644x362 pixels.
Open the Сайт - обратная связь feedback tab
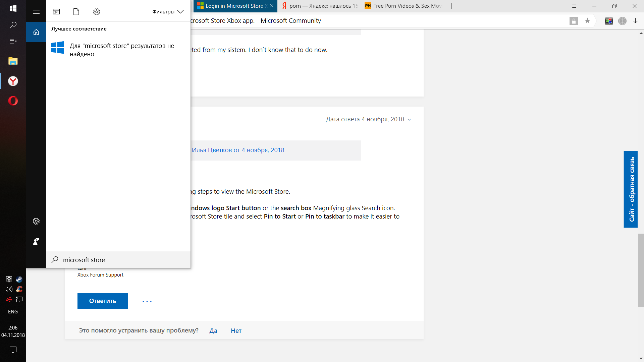click(x=631, y=189)
